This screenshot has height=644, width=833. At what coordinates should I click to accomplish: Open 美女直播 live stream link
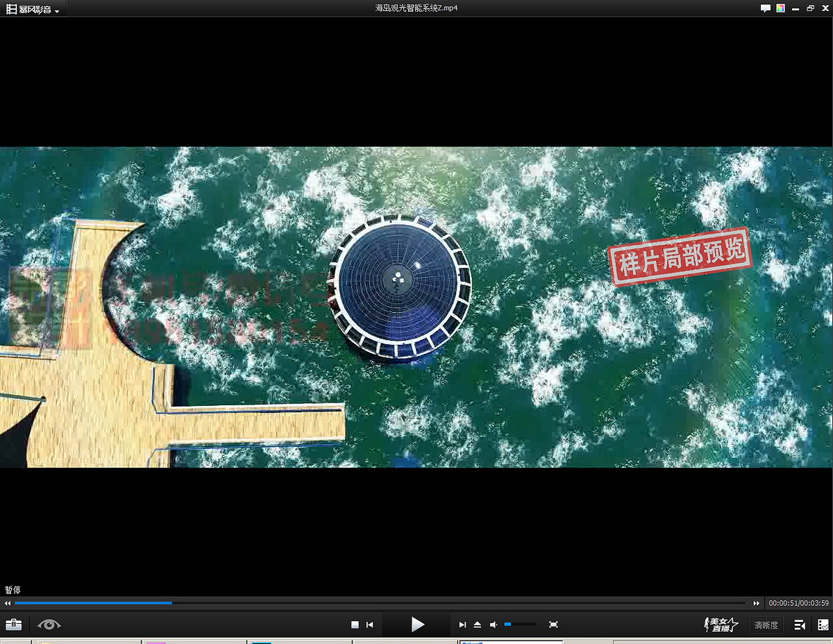pos(720,625)
